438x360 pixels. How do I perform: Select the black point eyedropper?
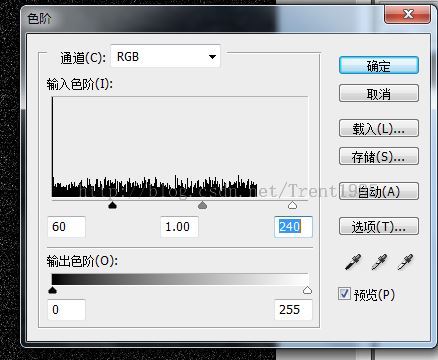pyautogui.click(x=353, y=262)
